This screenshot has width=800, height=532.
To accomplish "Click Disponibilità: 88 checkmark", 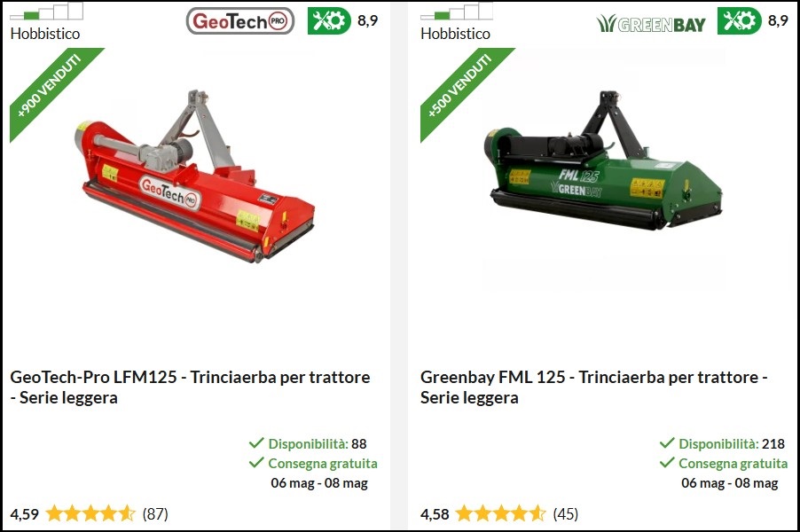I will (256, 442).
